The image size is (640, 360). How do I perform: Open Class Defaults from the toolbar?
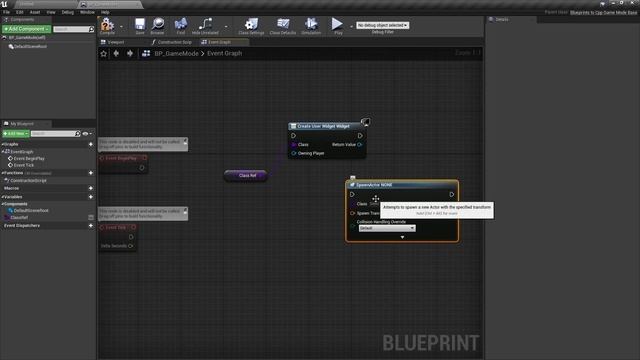[x=283, y=26]
